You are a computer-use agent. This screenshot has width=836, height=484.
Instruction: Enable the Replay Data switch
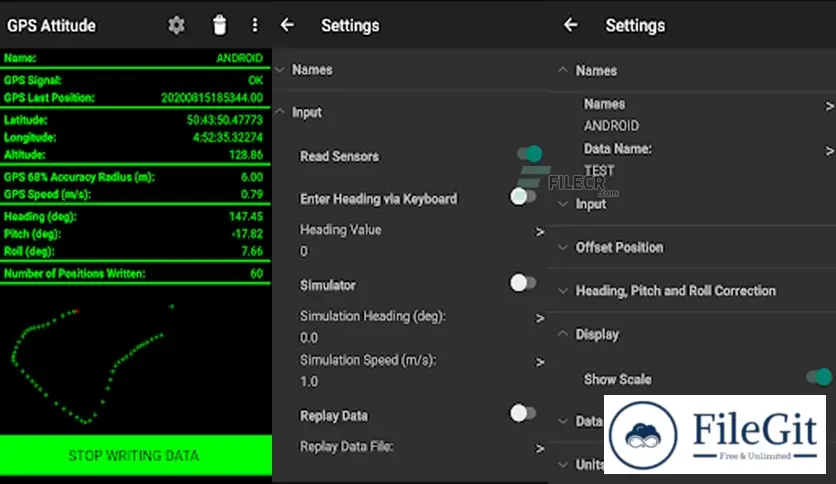(x=522, y=413)
